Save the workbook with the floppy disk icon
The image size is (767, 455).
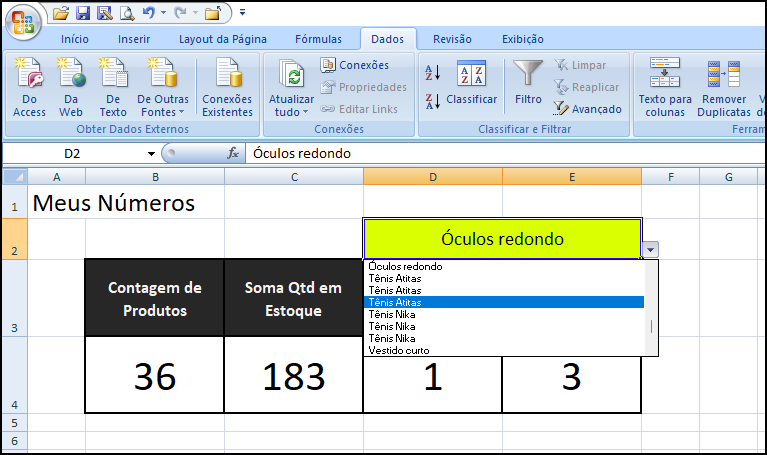[x=83, y=13]
